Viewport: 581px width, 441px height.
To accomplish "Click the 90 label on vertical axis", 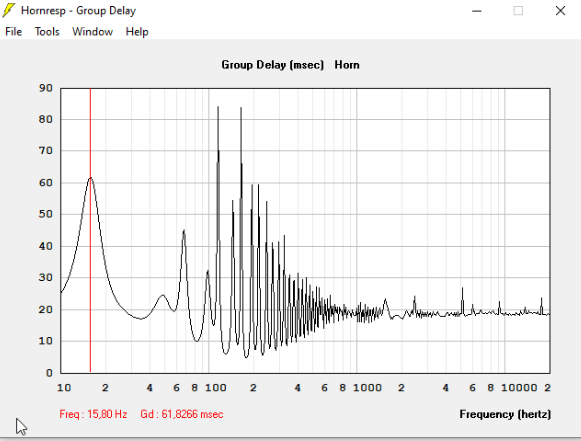I will [46, 88].
